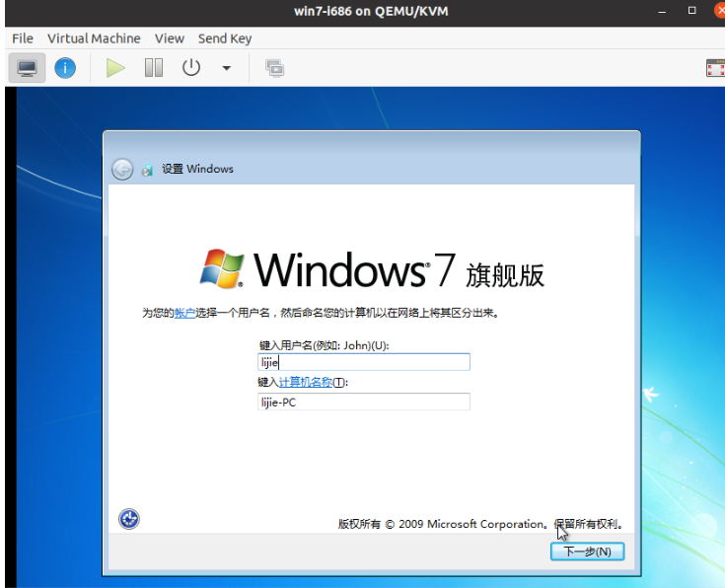Viewport: 725px width, 588px height.
Task: Maximize the win7-i686 QEMU window
Action: click(x=691, y=11)
